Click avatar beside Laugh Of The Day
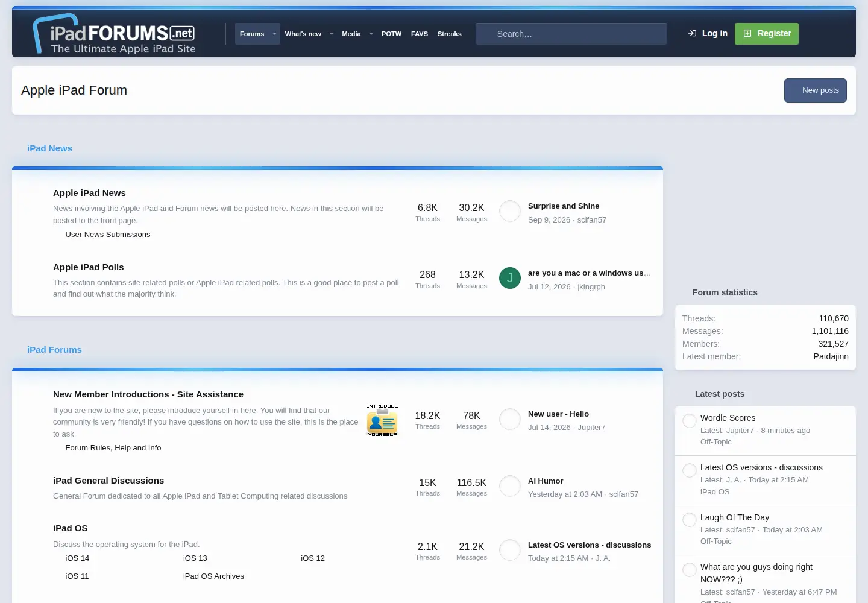 tap(690, 520)
